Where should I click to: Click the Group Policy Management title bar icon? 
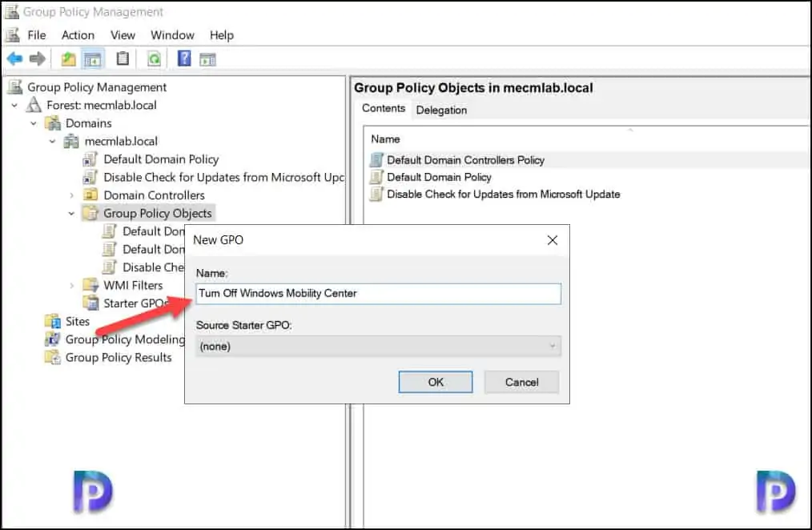(x=11, y=11)
